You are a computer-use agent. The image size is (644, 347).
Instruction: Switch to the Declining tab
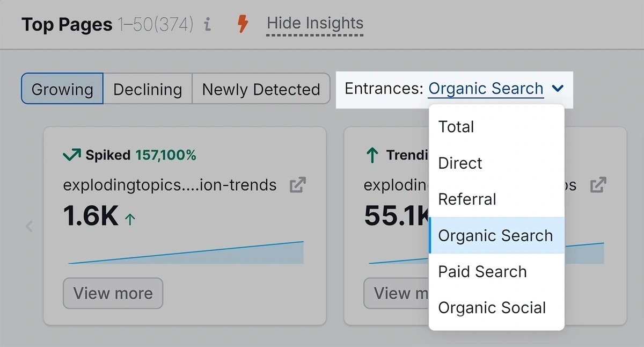(x=147, y=89)
